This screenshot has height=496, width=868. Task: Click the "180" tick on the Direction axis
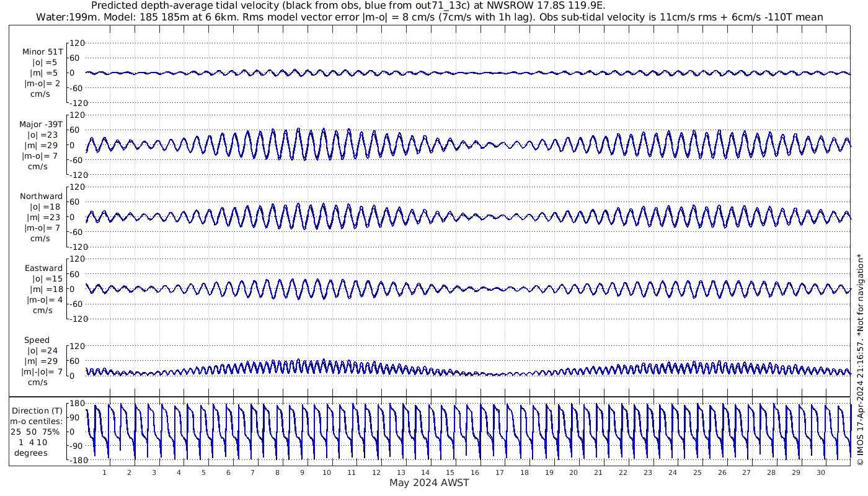click(76, 404)
